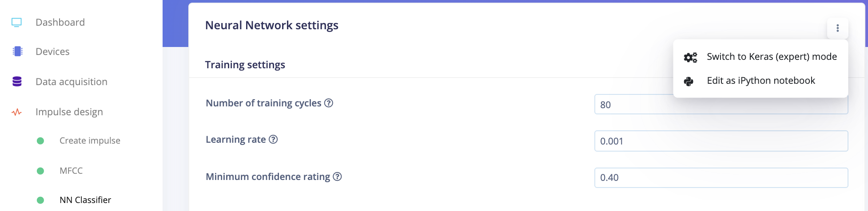
Task: Click the Python icon for notebook editing
Action: pyautogui.click(x=689, y=81)
